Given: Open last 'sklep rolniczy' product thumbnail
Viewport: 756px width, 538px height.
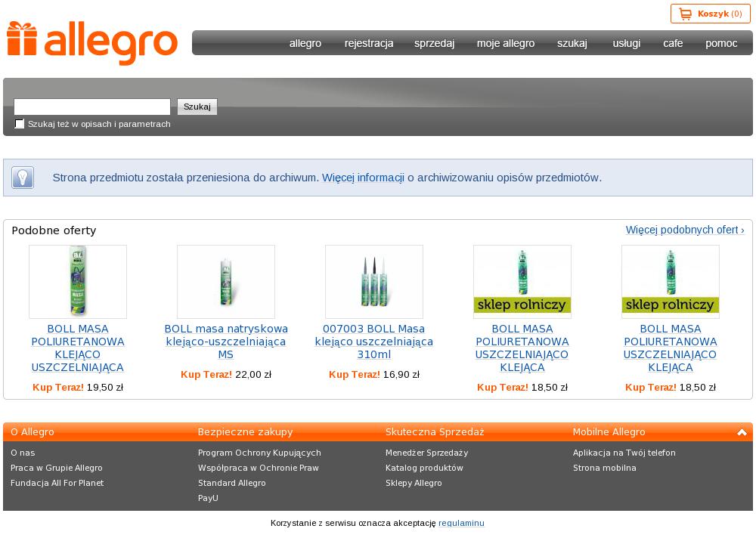Looking at the screenshot, I should coord(670,282).
